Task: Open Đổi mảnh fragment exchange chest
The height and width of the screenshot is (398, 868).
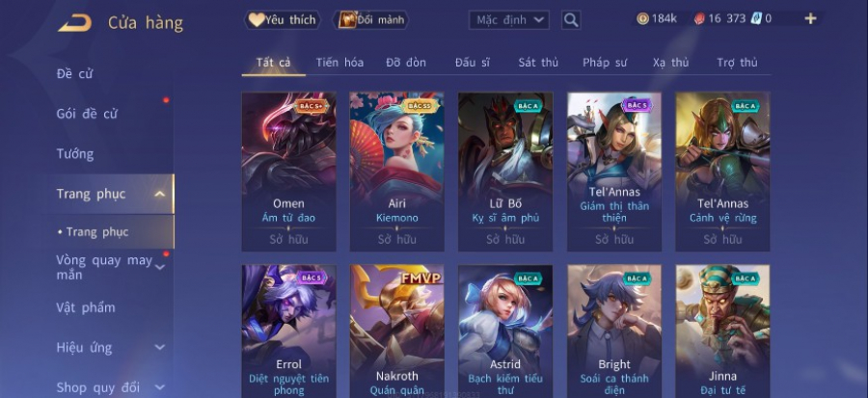Action: coord(370,20)
